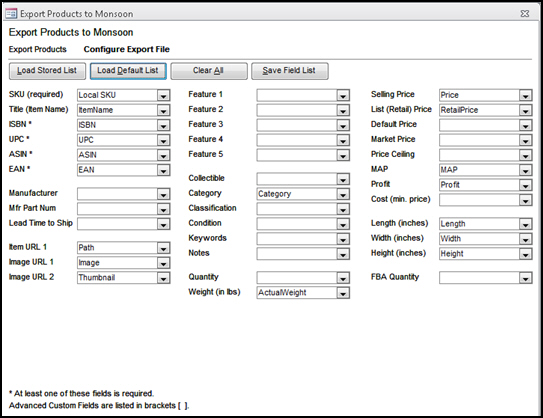Expand the Title (Item Name) dropdown
Screen dimensions: 543x418
(163, 110)
